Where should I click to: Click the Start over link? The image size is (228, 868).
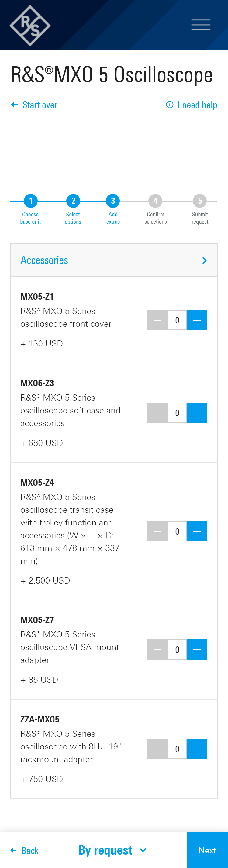34,105
